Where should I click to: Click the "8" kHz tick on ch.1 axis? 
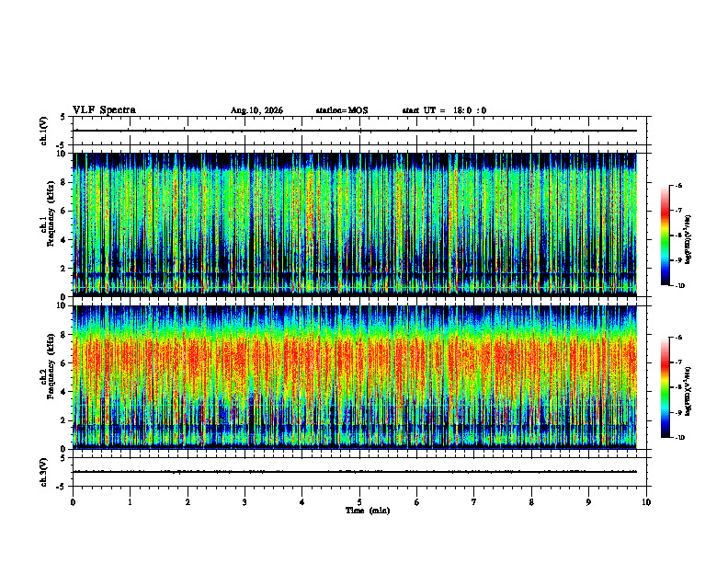click(65, 182)
